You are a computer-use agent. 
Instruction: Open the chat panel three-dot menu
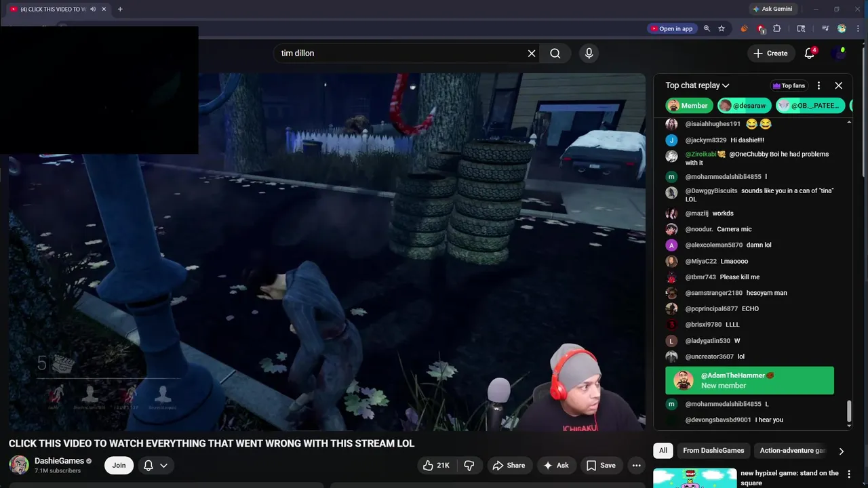pyautogui.click(x=818, y=85)
